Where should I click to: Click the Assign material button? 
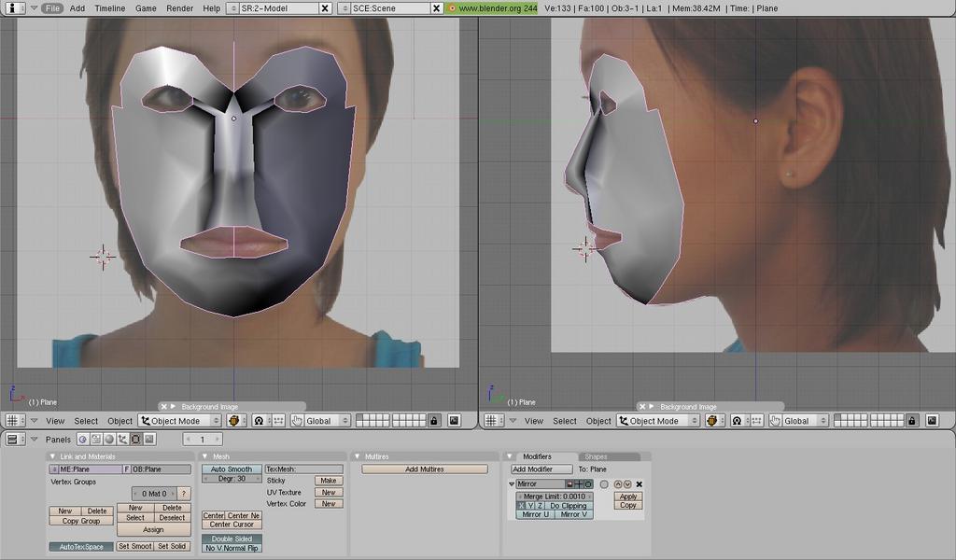click(x=154, y=529)
